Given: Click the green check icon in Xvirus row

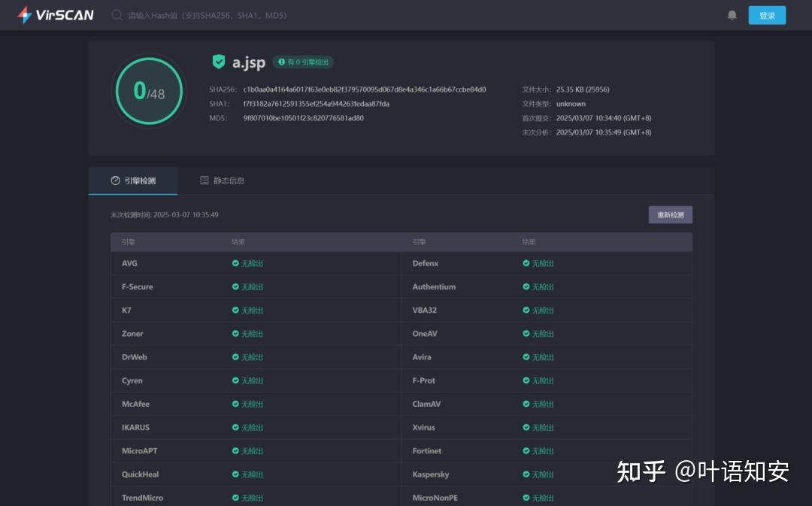Looking at the screenshot, I should (526, 427).
